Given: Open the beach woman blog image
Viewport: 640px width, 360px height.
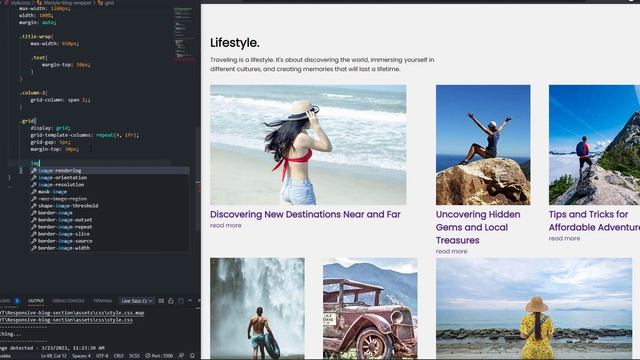Looking at the screenshot, I should (x=308, y=145).
